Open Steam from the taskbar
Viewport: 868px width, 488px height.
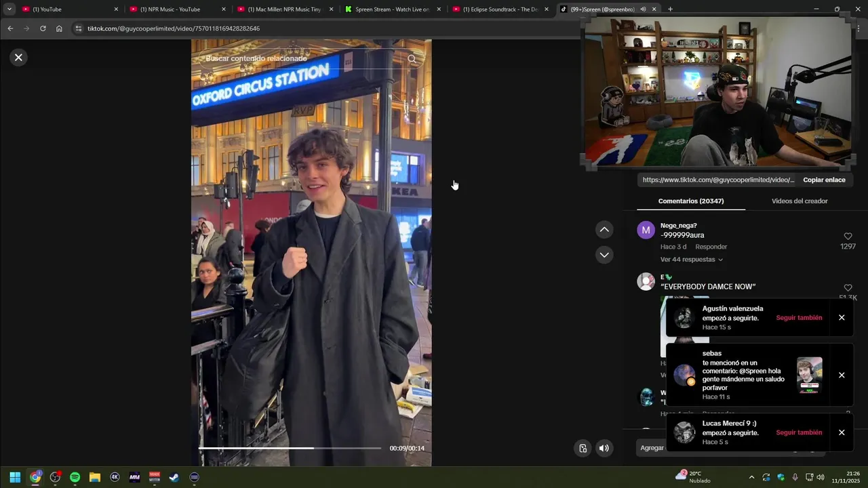click(174, 477)
